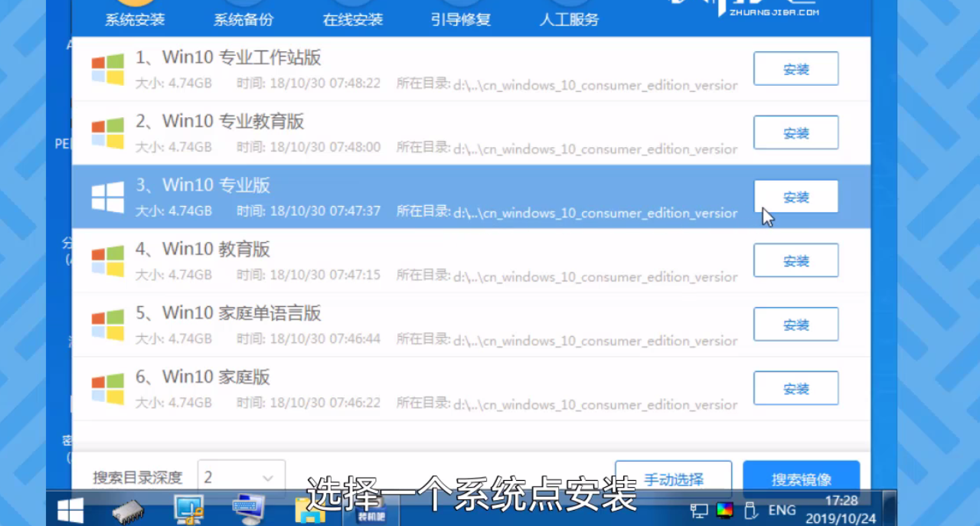Image resolution: width=980 pixels, height=526 pixels.
Task: Select the 5、Win10 家庭单语言版 title
Action: coord(228,313)
